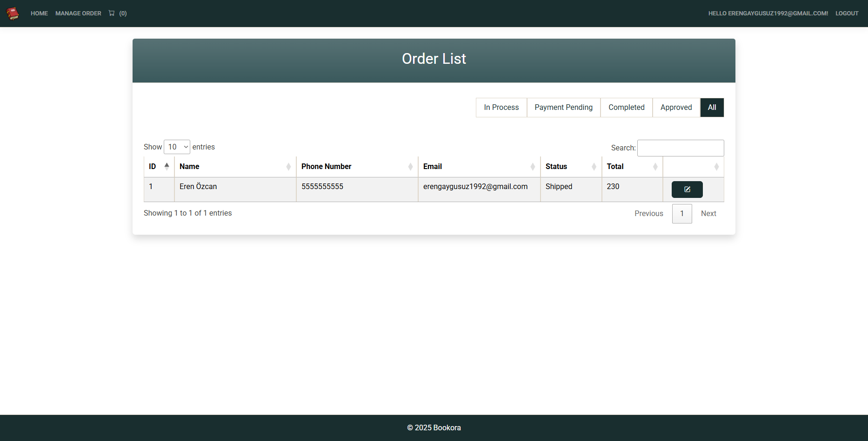868x441 pixels.
Task: Go to Home in navbar
Action: 39,14
